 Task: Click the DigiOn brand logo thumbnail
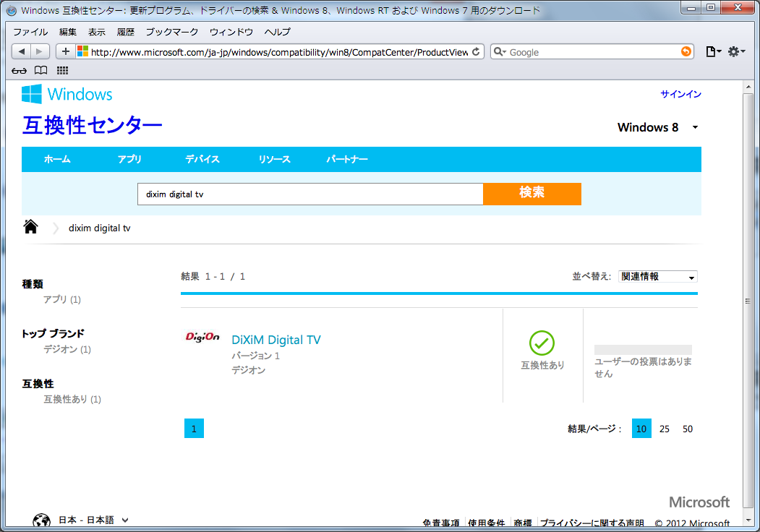(x=202, y=337)
